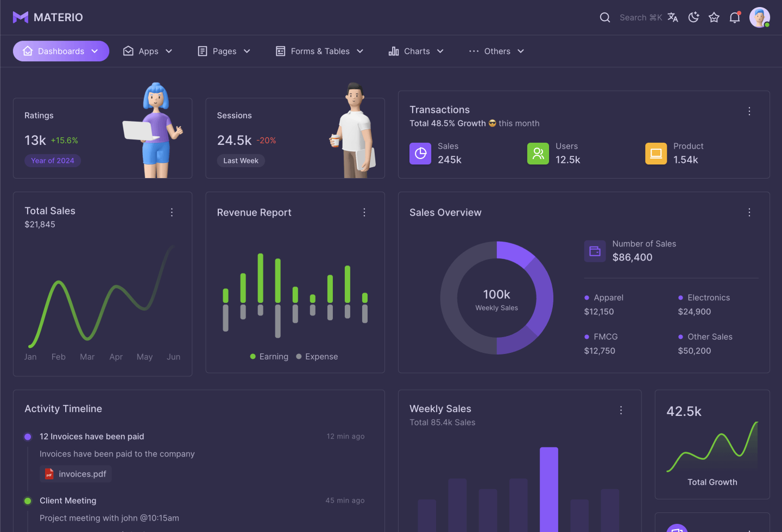Click the Product laptop icon
Image resolution: width=782 pixels, height=532 pixels.
656,154
